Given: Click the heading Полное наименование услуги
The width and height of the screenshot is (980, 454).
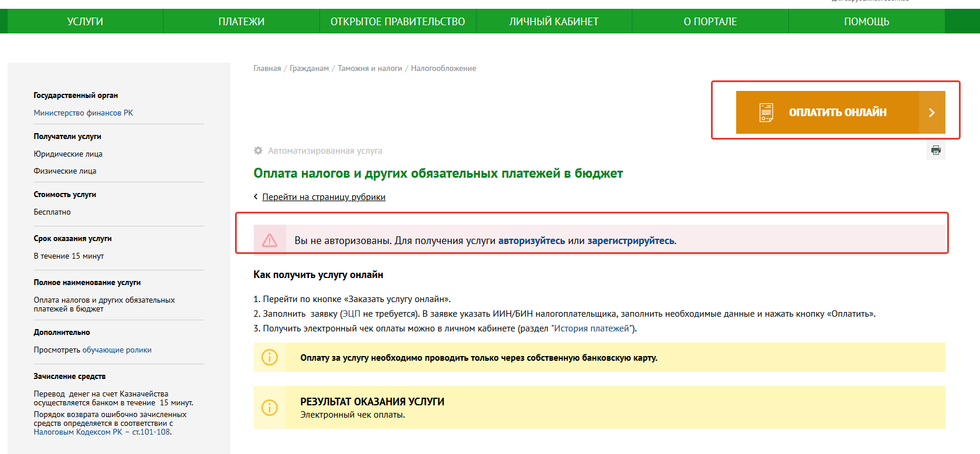Looking at the screenshot, I should pos(87,283).
